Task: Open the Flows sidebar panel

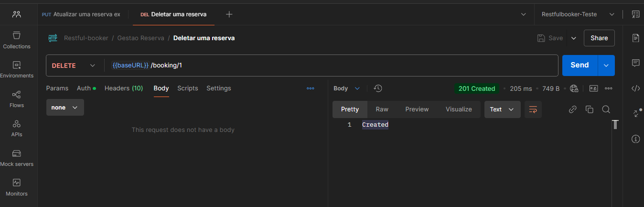Action: coord(17,99)
